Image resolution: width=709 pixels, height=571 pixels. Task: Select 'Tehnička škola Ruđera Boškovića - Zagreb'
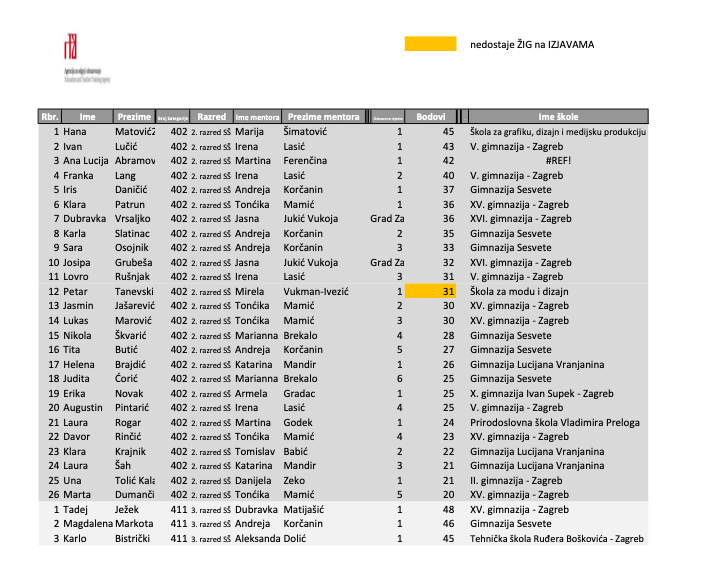click(557, 538)
